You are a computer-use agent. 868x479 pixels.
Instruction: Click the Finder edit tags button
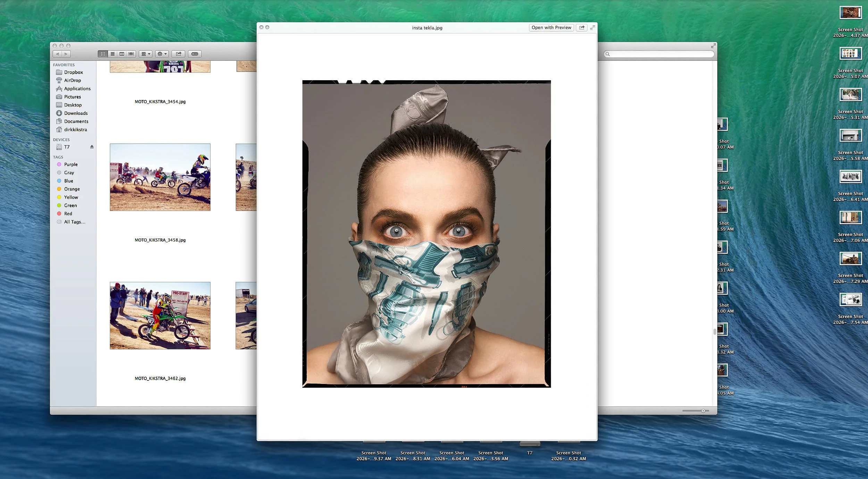coord(195,54)
